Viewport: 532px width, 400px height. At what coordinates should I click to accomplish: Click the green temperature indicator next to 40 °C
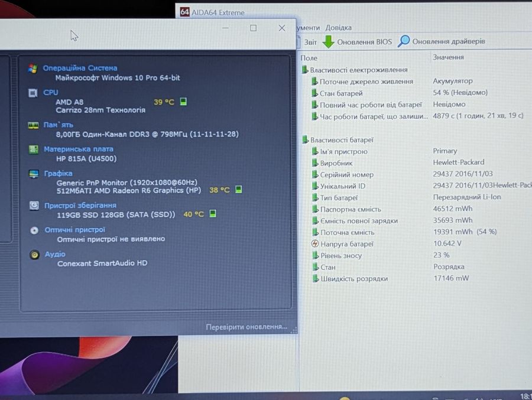(x=213, y=213)
